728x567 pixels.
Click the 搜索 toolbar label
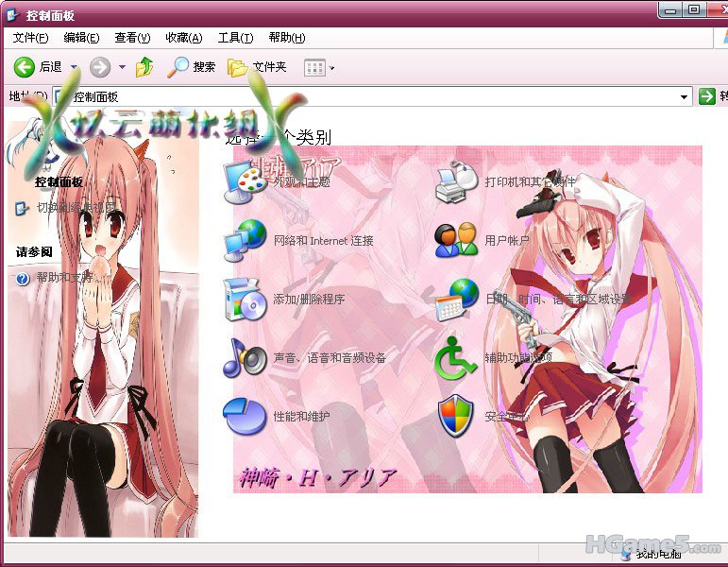pos(204,67)
